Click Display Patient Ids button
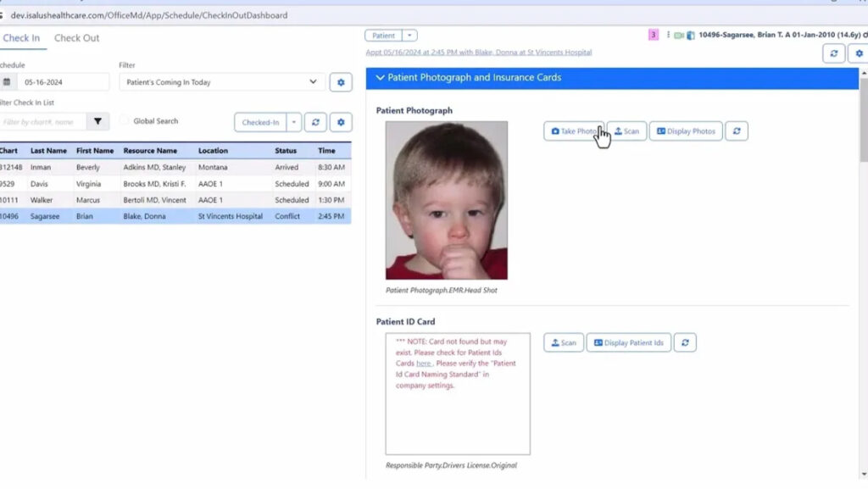This screenshot has height=489, width=868. [x=628, y=342]
